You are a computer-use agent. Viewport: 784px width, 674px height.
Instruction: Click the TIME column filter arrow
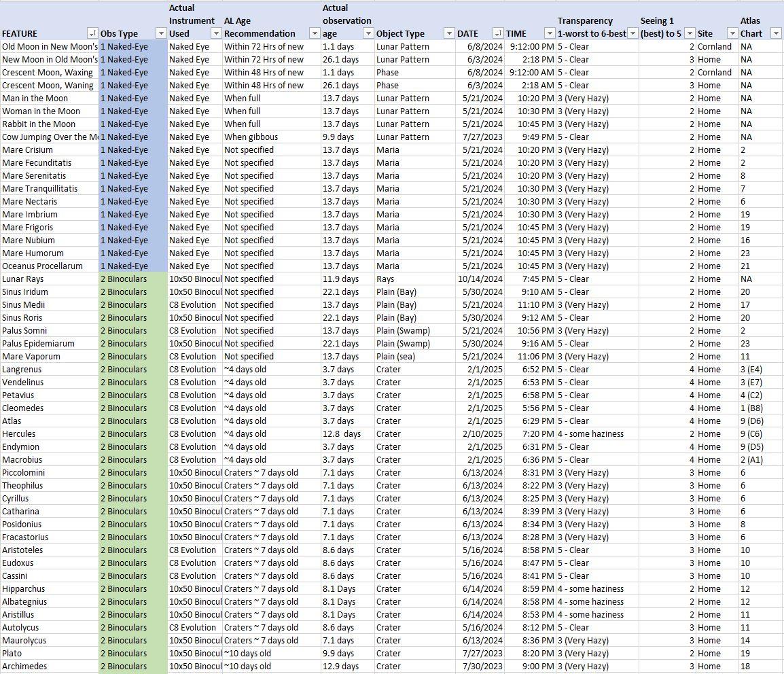(550, 33)
